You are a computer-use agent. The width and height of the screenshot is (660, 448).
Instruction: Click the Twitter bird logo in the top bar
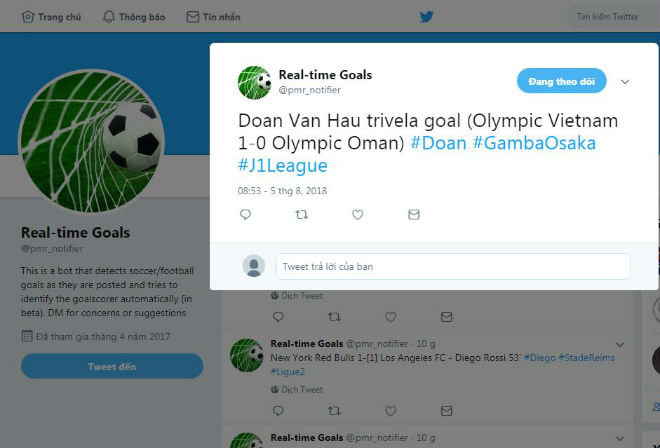[426, 17]
